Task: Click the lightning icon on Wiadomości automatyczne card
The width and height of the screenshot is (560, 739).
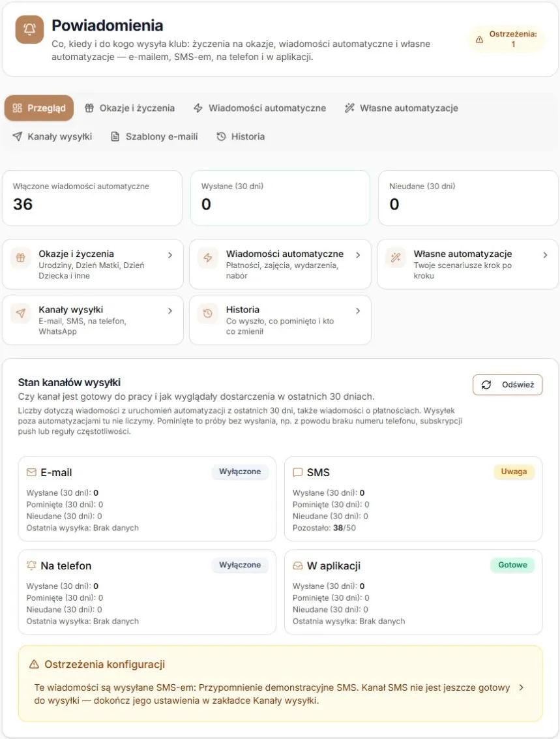Action: coord(208,258)
